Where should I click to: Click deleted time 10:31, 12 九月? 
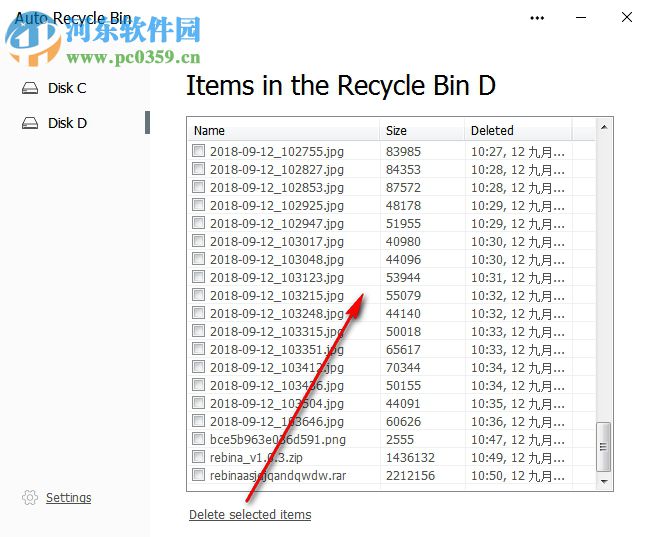pyautogui.click(x=518, y=278)
